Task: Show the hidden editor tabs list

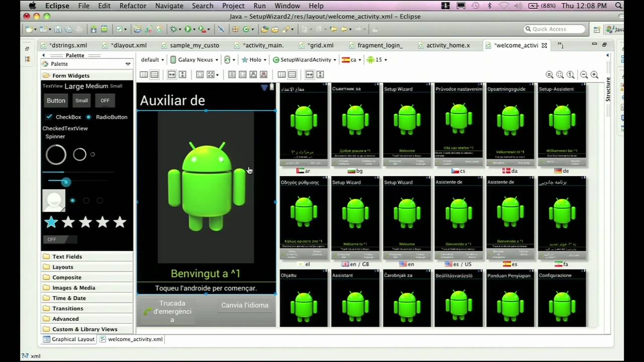Action: point(561,45)
